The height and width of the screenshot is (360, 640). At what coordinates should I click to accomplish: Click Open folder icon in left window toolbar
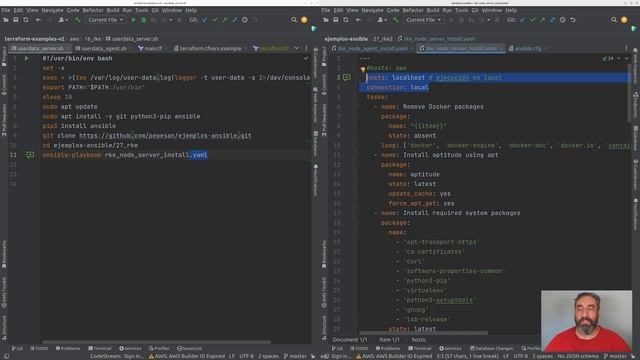(x=6, y=20)
